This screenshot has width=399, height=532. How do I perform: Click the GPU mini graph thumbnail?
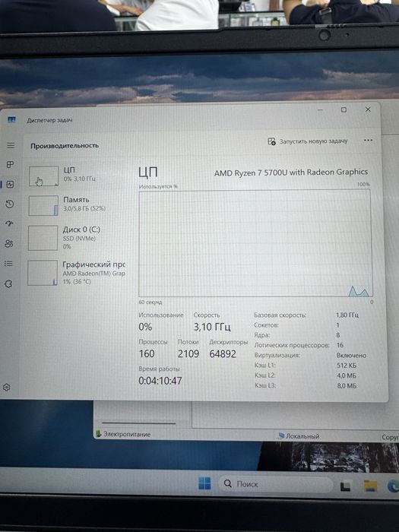click(43, 273)
